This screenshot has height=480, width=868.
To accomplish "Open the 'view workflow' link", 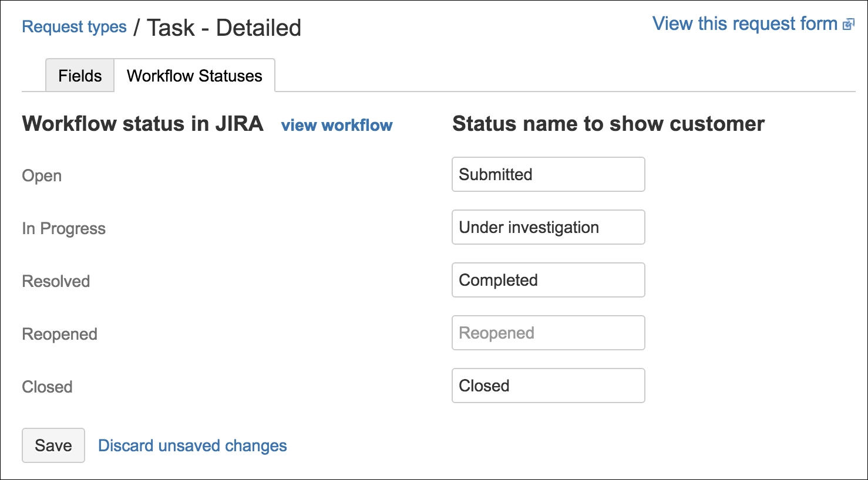I will pos(337,125).
